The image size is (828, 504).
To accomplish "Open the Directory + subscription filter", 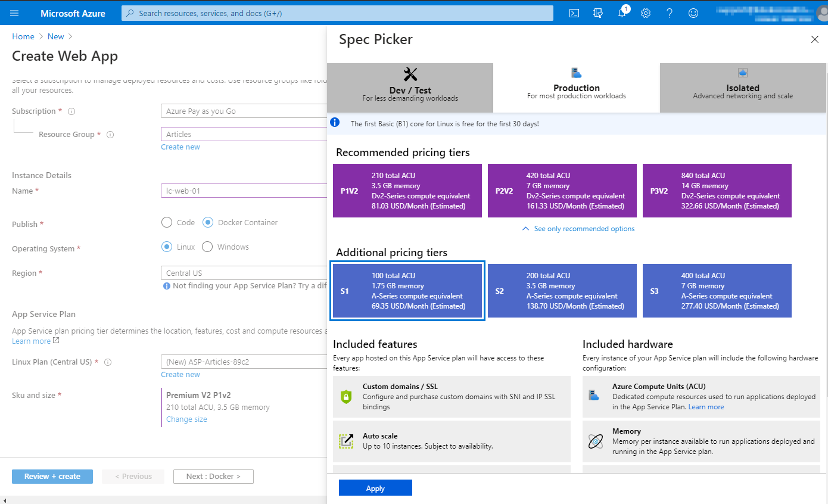I will (x=597, y=13).
